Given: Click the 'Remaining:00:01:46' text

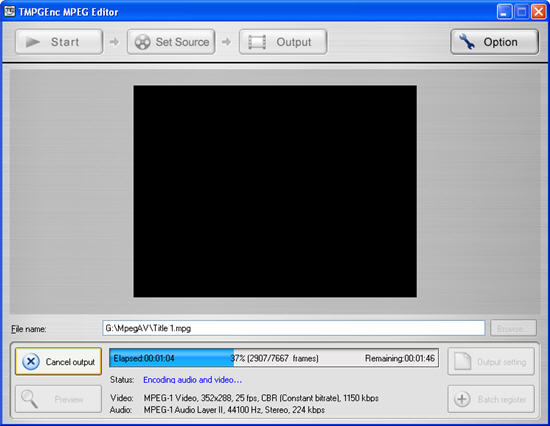Looking at the screenshot, I should (x=400, y=358).
